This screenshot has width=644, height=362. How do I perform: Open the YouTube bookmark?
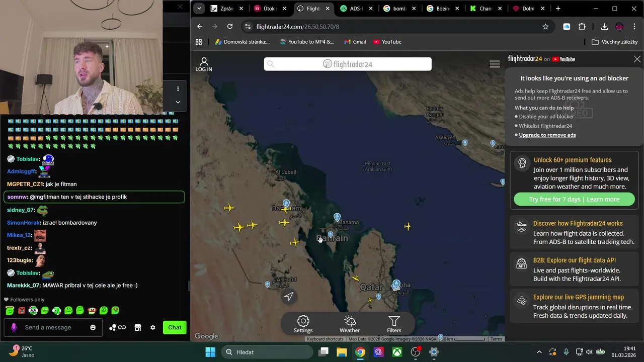point(387,42)
